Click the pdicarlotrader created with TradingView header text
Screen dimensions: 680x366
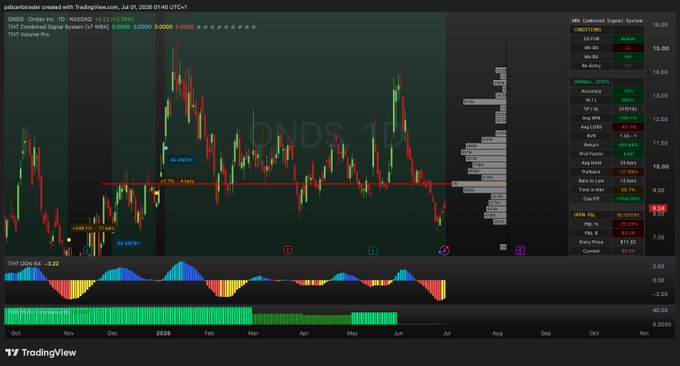[x=96, y=7]
